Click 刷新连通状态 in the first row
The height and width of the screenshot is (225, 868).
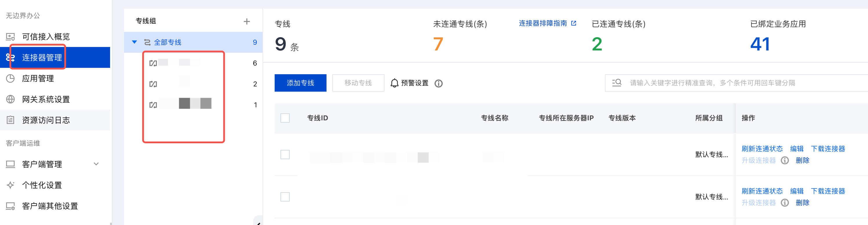coord(762,149)
